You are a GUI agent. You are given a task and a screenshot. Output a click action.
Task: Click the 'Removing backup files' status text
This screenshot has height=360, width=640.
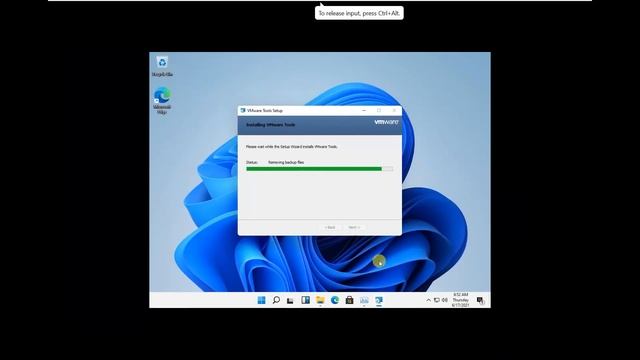point(286,162)
